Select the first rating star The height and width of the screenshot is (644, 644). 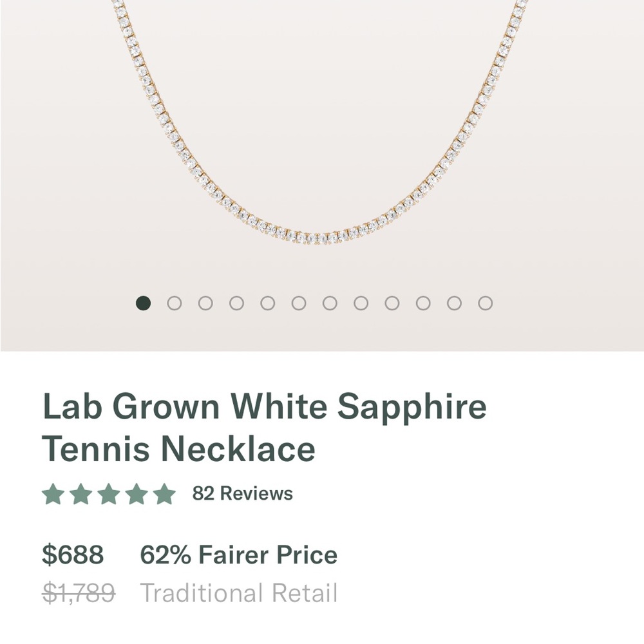[x=53, y=493]
